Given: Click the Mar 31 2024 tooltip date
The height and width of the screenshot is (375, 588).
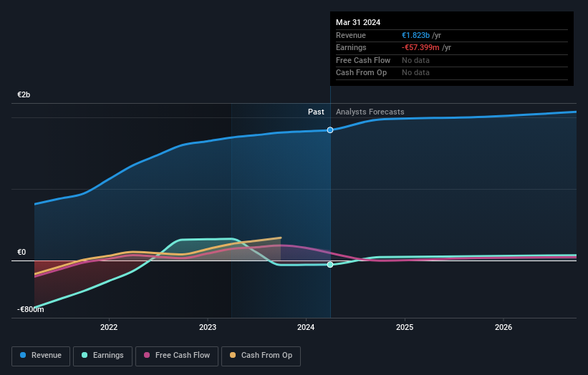Looking at the screenshot, I should point(358,22).
